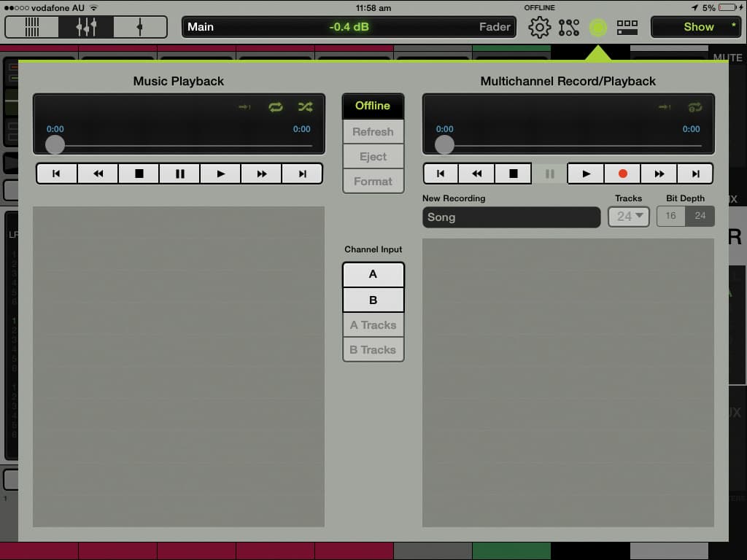The height and width of the screenshot is (560, 747).
Task: Pause Music Playback
Action: [179, 174]
